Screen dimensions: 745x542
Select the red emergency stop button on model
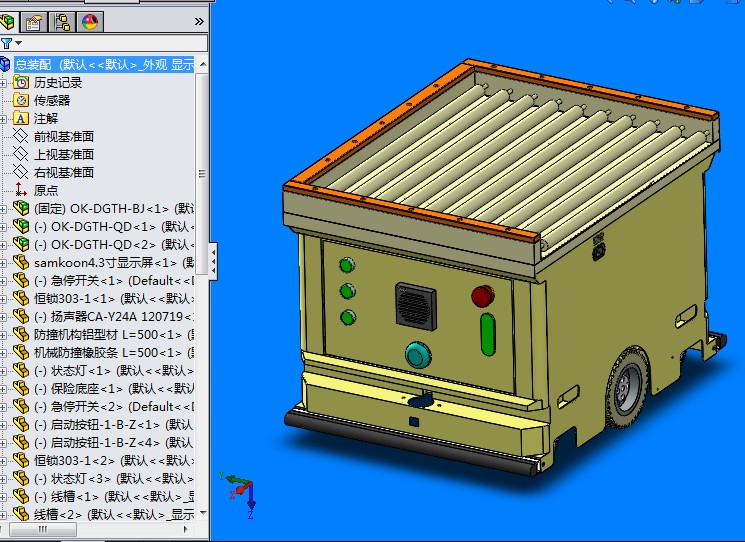tap(483, 296)
